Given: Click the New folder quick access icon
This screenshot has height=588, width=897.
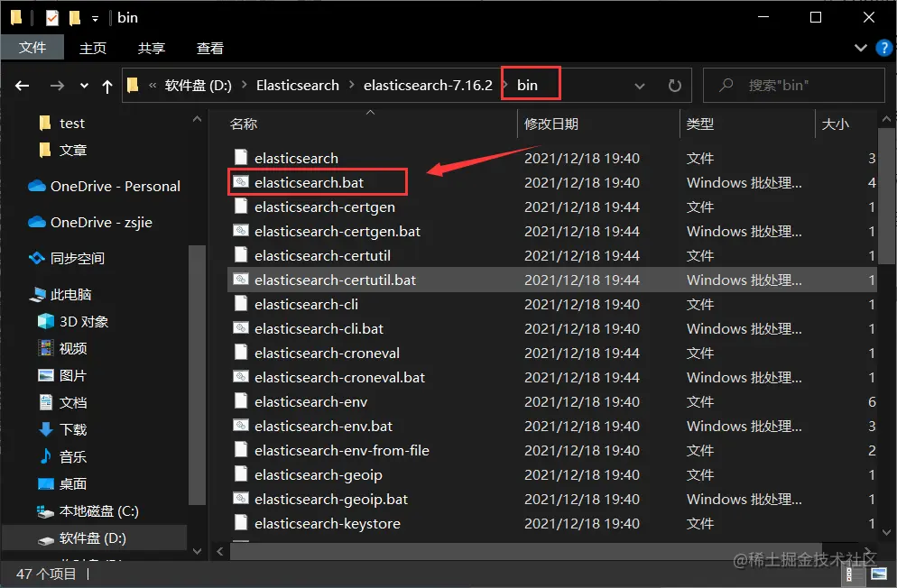Looking at the screenshot, I should (74, 18).
